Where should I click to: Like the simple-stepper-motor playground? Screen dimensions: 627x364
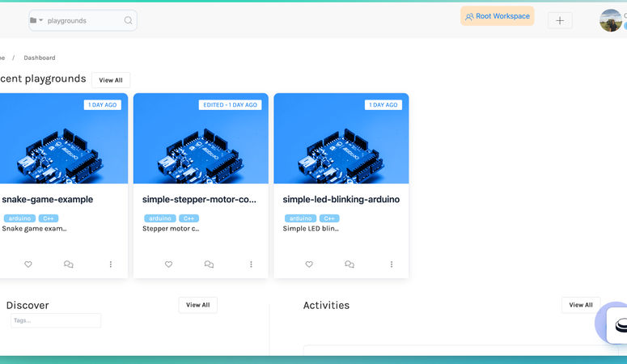pyautogui.click(x=169, y=264)
